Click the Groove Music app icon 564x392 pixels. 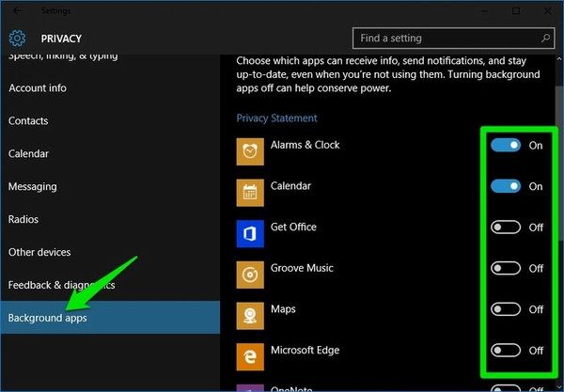tap(250, 274)
